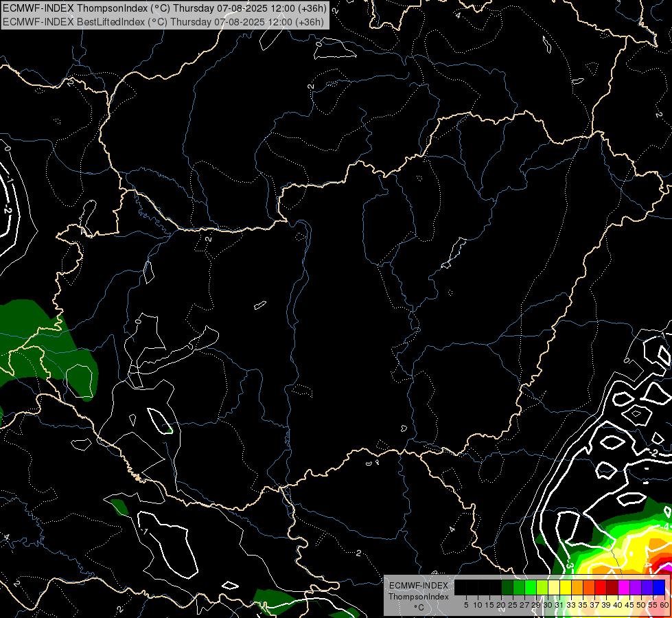Screen dimensions: 672x618
Task: Click the pale yellow 30-31 legend swatch
Action: [x=554, y=587]
